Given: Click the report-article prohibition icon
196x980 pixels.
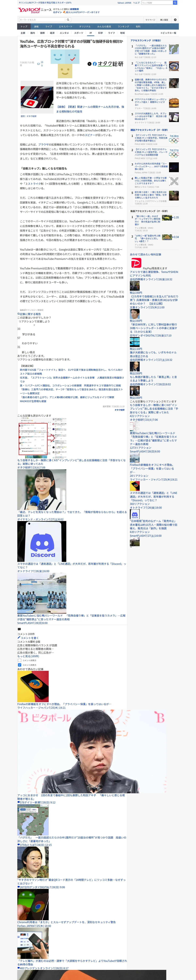Looking at the screenshot, I should point(18,314).
